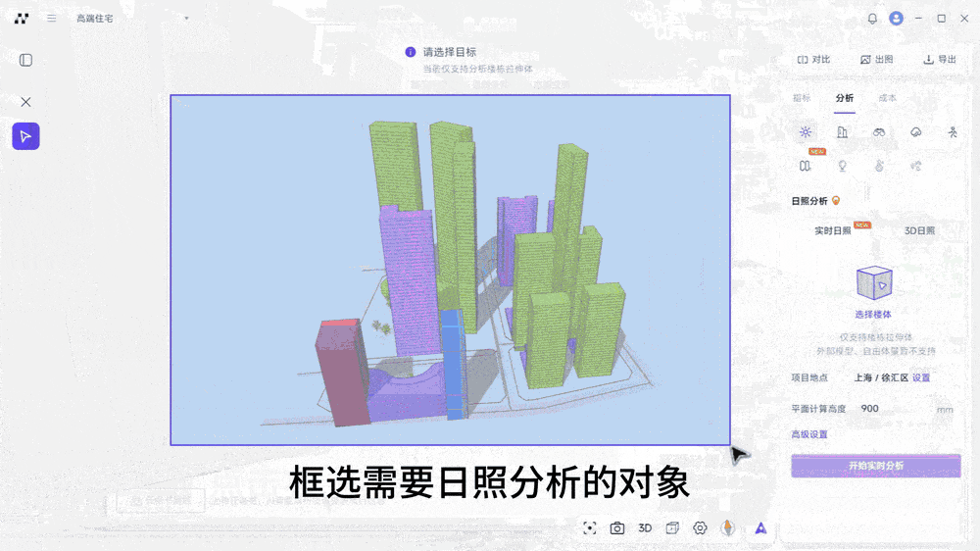Open the building analysis icon
The image size is (980, 551).
842,132
